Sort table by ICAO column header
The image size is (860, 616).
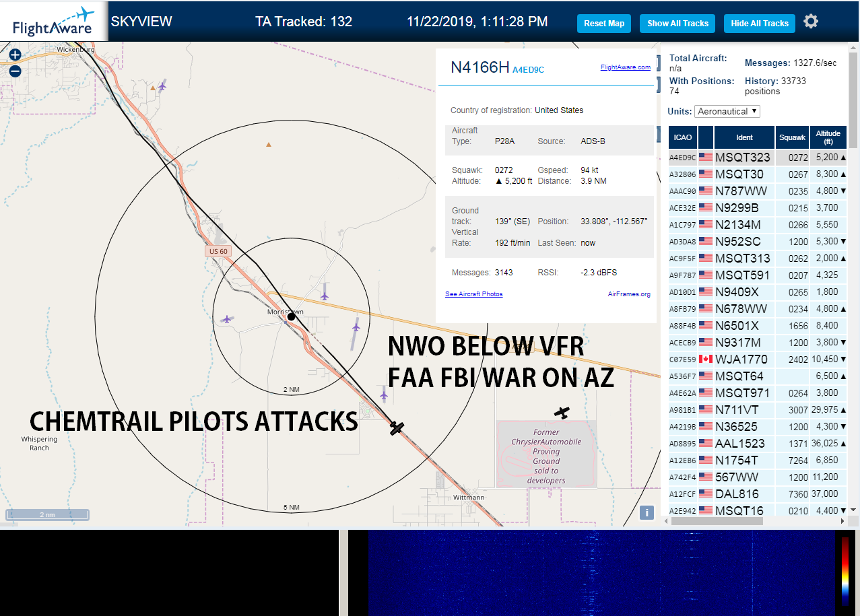[683, 137]
